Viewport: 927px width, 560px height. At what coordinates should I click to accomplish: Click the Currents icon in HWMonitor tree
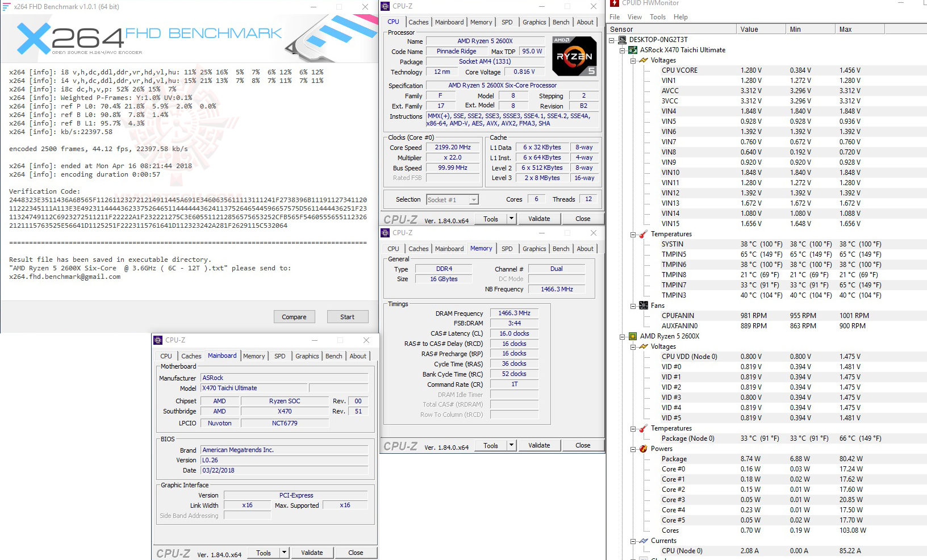click(x=644, y=541)
